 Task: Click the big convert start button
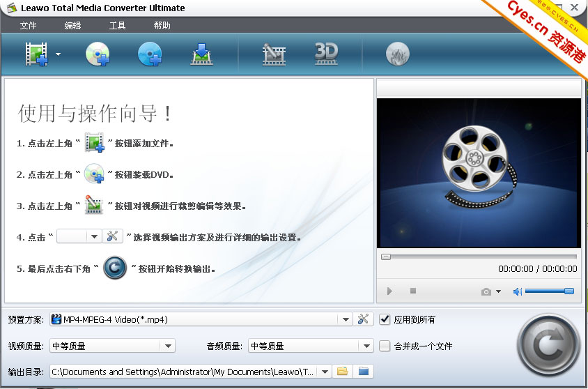(x=548, y=345)
